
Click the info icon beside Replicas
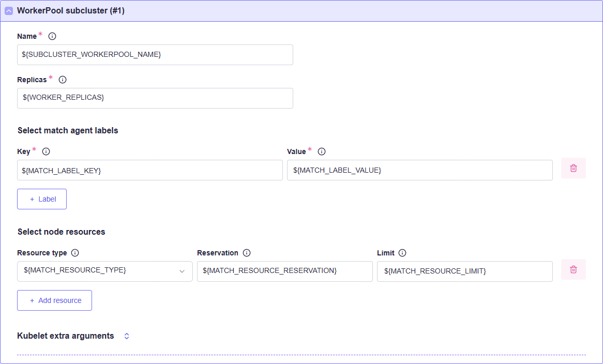(x=63, y=80)
